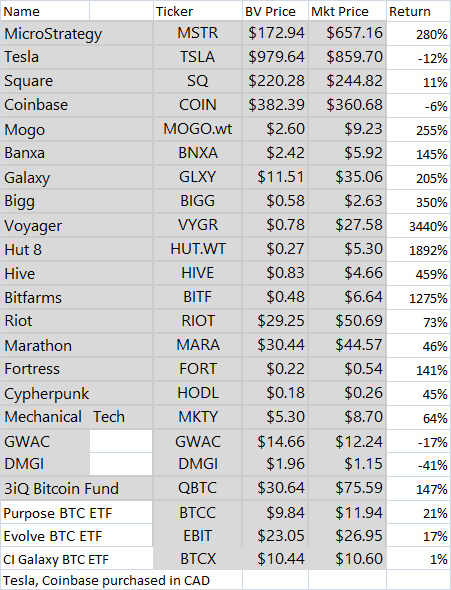Click Galaxy market price $35.06
Image resolution: width=451 pixels, height=590 pixels.
348,177
